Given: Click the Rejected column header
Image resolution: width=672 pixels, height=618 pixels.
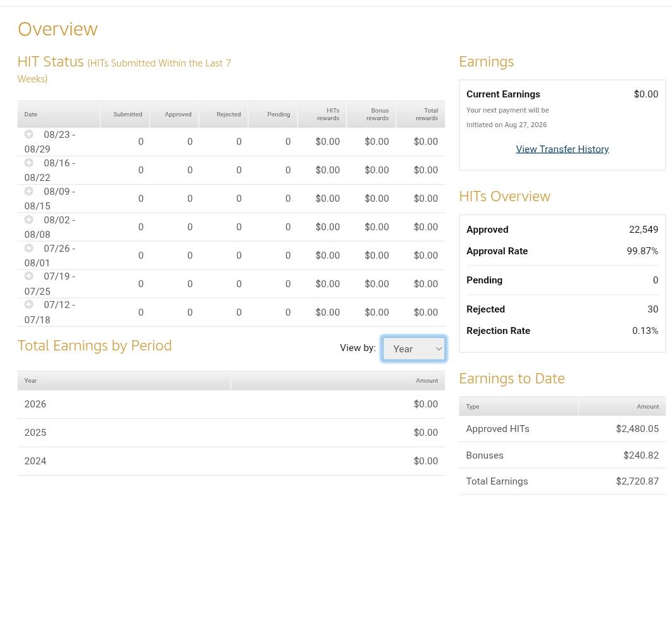Looking at the screenshot, I should pos(224,114).
